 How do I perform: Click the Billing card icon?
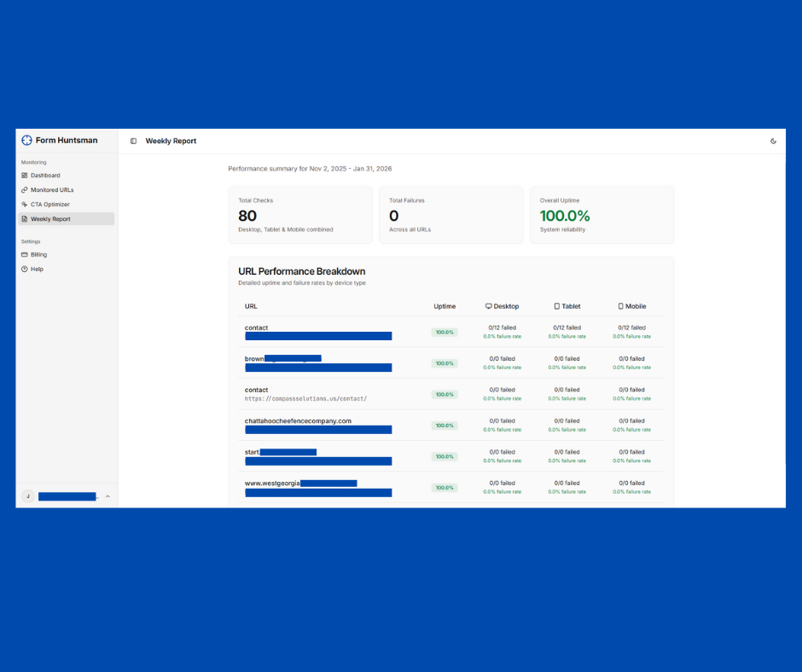25,254
